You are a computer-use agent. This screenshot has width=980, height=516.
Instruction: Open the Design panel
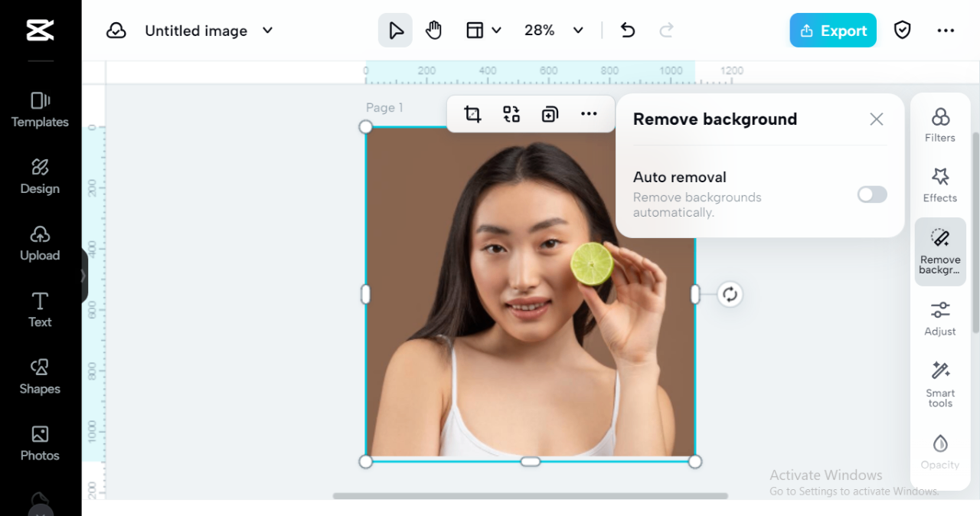[x=40, y=176]
